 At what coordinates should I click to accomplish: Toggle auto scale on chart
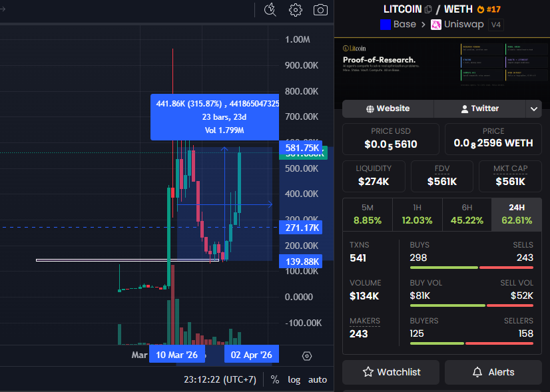click(318, 380)
